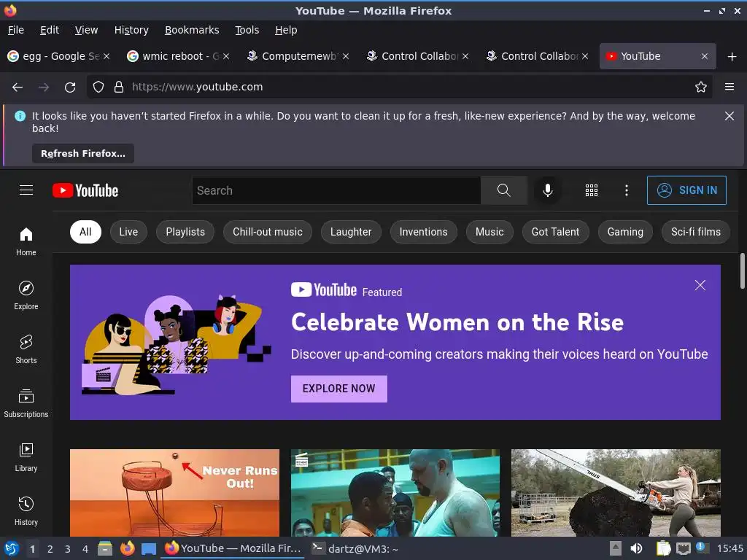Click the YouTube logo
This screenshot has height=560, width=747.
[85, 190]
